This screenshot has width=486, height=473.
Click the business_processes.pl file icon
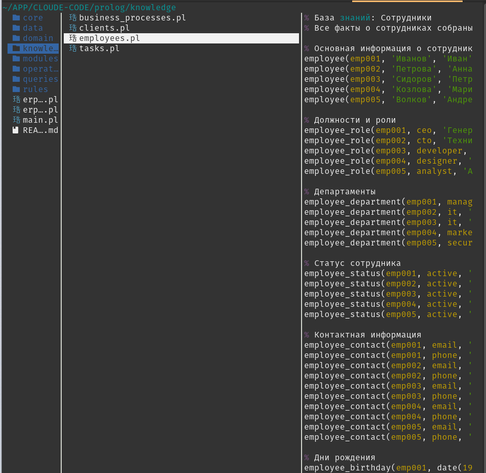[x=73, y=18]
